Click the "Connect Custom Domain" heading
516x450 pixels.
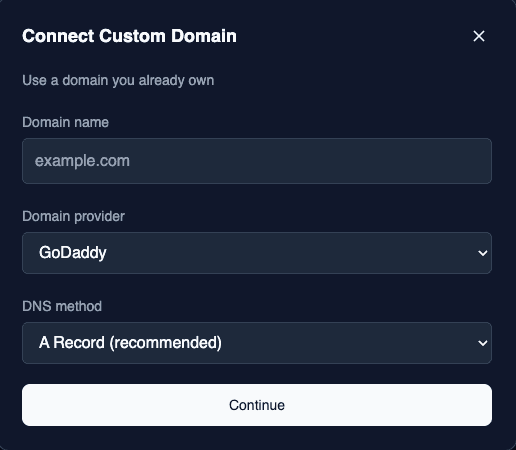(129, 36)
